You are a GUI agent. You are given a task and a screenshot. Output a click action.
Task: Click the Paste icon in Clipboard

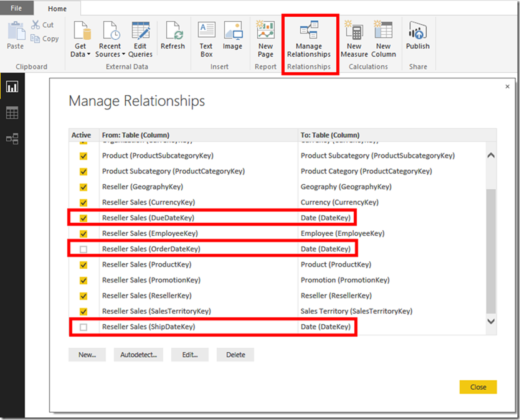point(16,31)
